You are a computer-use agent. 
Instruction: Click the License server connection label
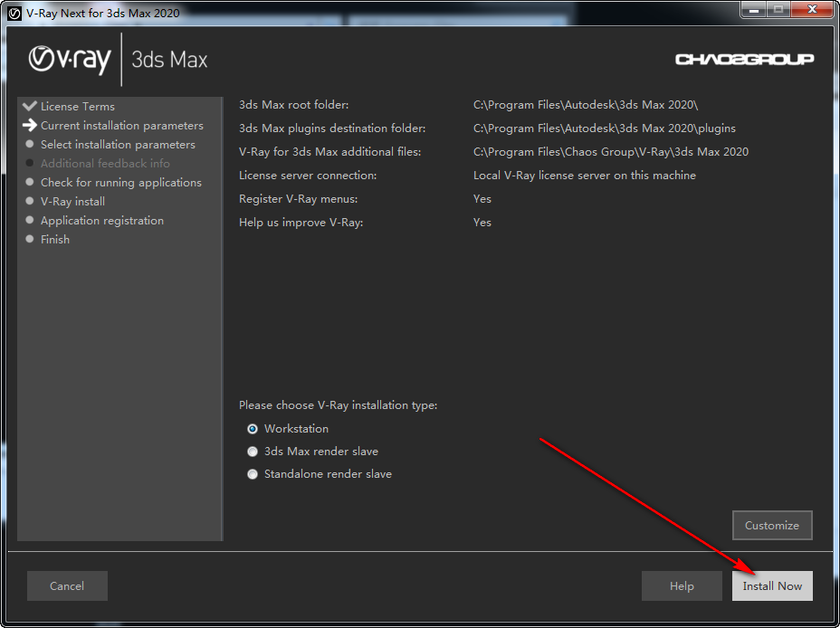pyautogui.click(x=308, y=176)
